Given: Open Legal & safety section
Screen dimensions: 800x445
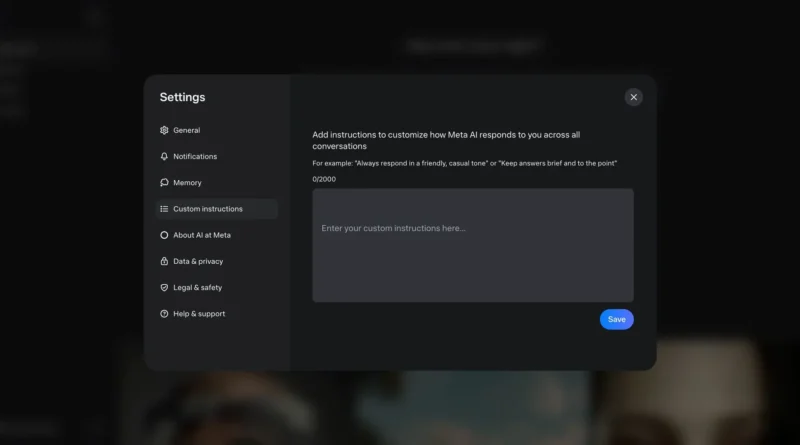Looking at the screenshot, I should [217, 287].
